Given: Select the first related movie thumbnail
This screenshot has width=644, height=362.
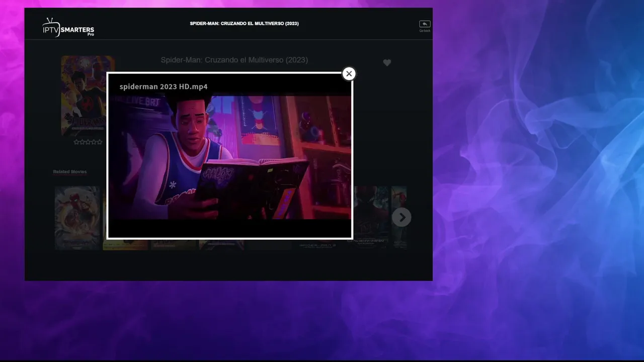Looking at the screenshot, I should click(77, 218).
